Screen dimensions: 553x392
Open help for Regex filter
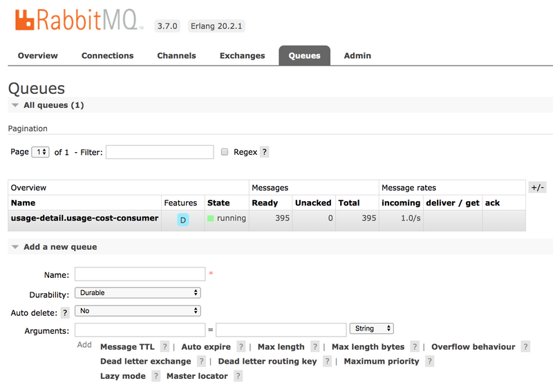coord(264,152)
